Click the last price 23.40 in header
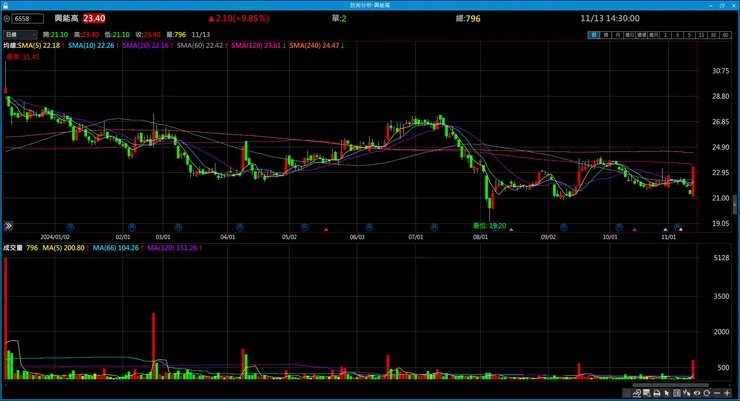 pyautogui.click(x=94, y=18)
